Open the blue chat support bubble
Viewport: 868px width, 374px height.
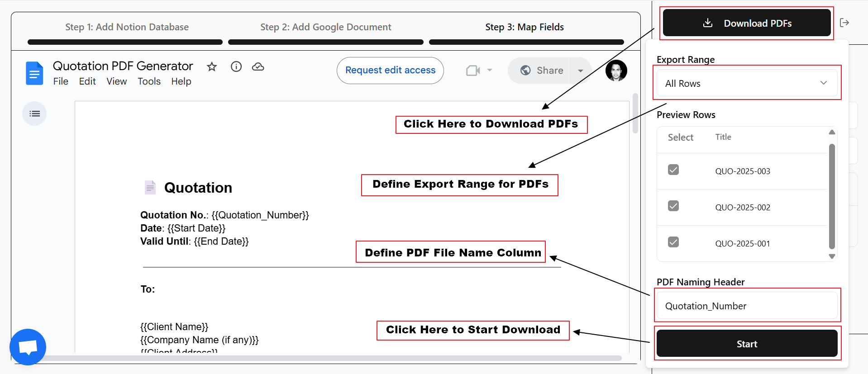(28, 347)
